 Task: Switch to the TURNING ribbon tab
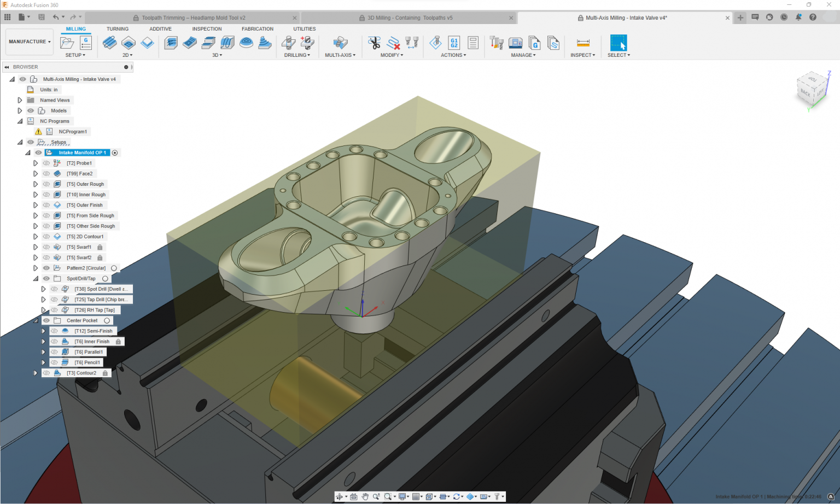click(118, 28)
